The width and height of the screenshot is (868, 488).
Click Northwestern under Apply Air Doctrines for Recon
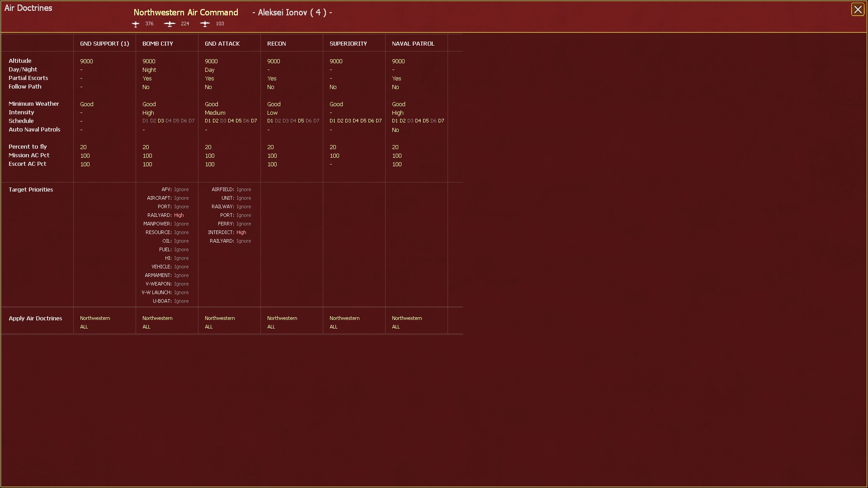click(x=282, y=318)
